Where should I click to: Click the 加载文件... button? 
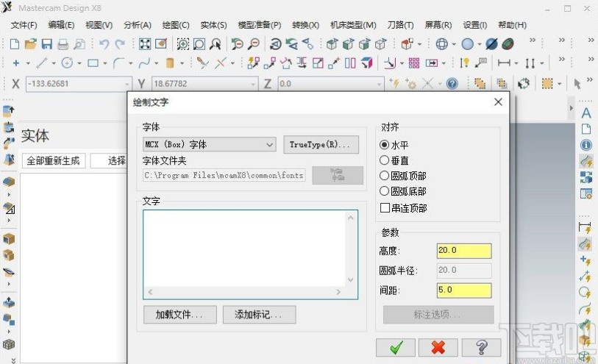click(180, 315)
